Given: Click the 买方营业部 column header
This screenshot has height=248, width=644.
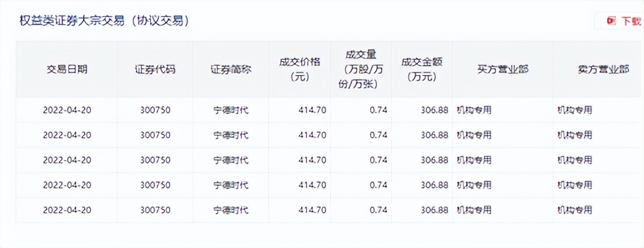Looking at the screenshot, I should point(503,69).
